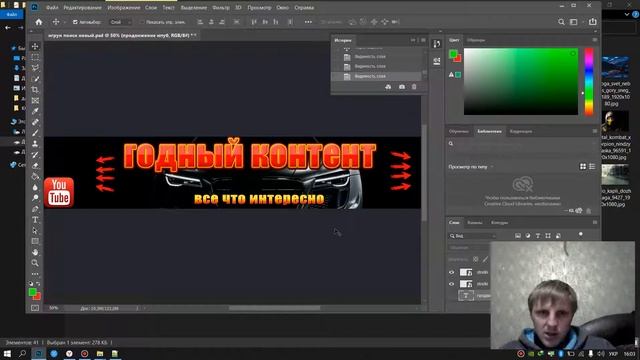Select the Pen tool
Viewport: 640px width, 360px height.
tap(35, 209)
